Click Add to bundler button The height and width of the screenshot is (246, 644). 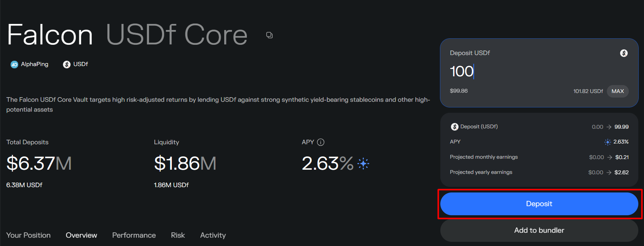click(x=539, y=230)
